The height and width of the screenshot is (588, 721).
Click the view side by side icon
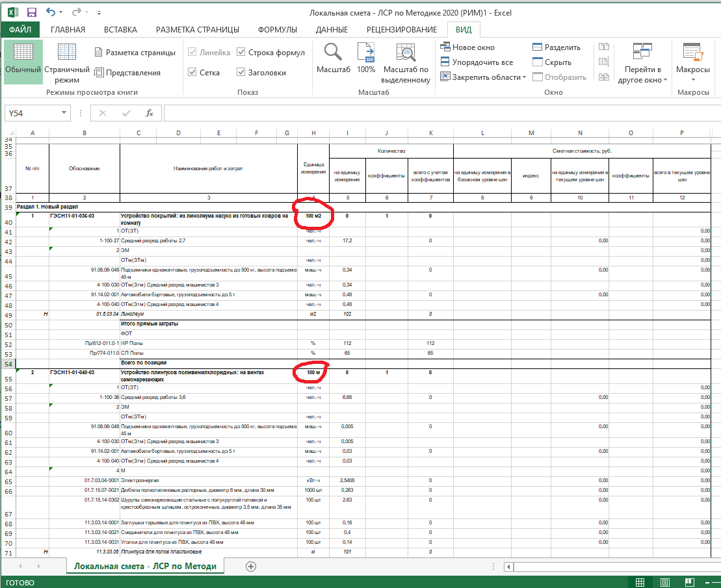(x=604, y=47)
